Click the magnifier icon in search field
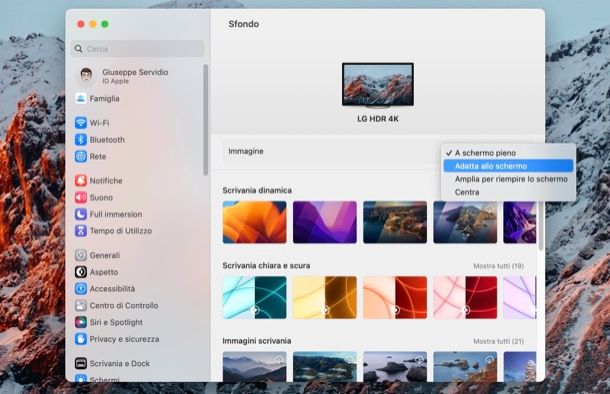Image resolution: width=610 pixels, height=394 pixels. coord(79,49)
